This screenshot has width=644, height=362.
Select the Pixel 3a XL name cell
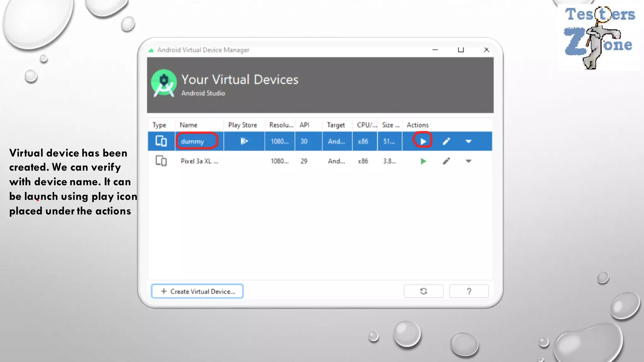click(199, 161)
